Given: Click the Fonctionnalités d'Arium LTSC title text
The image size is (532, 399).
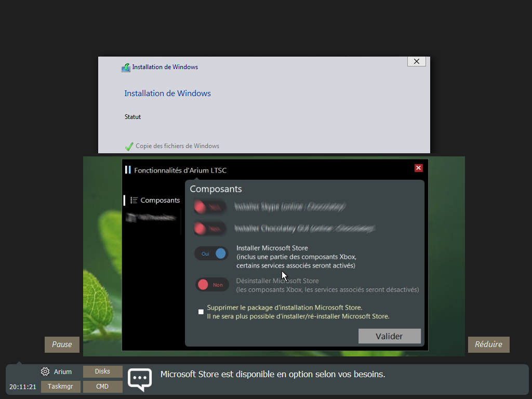Looking at the screenshot, I should pos(180,170).
